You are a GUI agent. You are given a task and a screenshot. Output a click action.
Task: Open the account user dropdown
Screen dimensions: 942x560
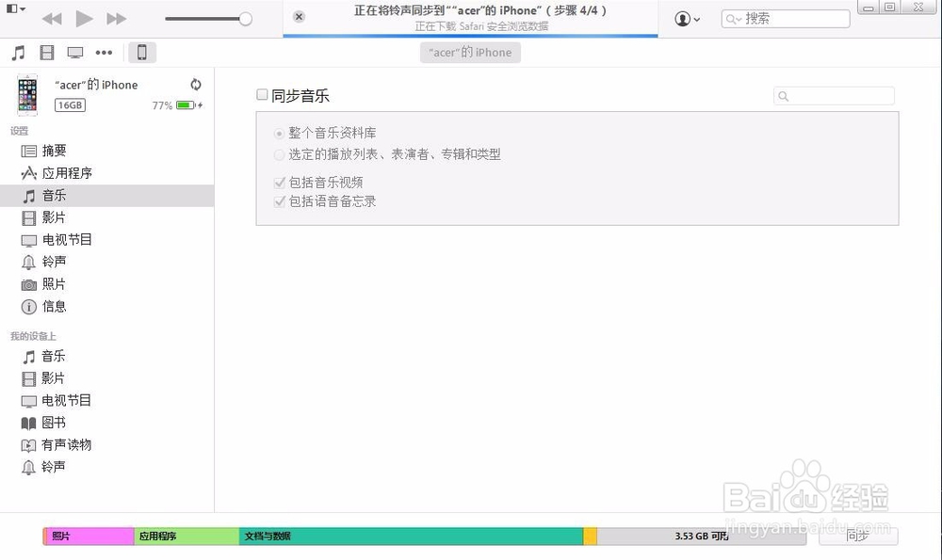688,19
